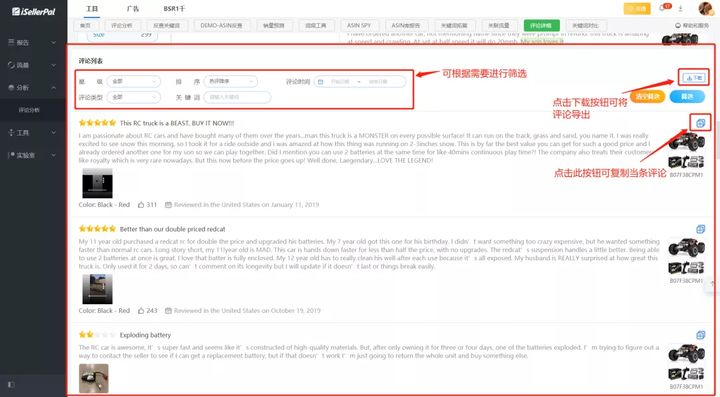The width and height of the screenshot is (720, 397).
Task: Switch to the 广告 top tab
Action: click(133, 9)
